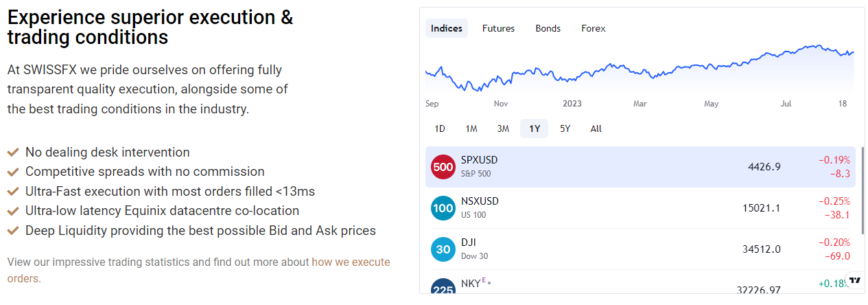Click the TradingView logo icon
Screen dimensions: 868x305
point(854,280)
